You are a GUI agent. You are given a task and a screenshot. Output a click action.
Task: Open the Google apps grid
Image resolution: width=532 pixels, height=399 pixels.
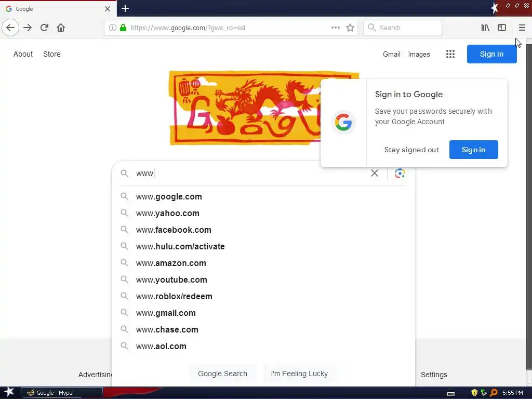coord(450,54)
